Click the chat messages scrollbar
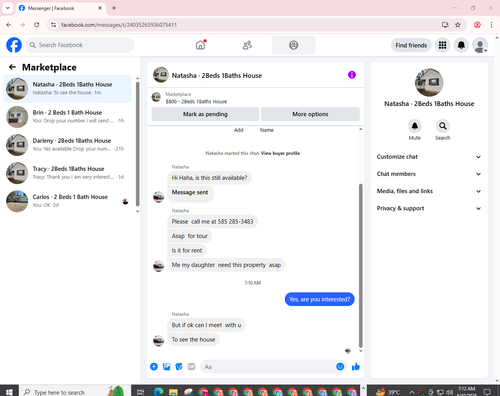 (x=360, y=266)
